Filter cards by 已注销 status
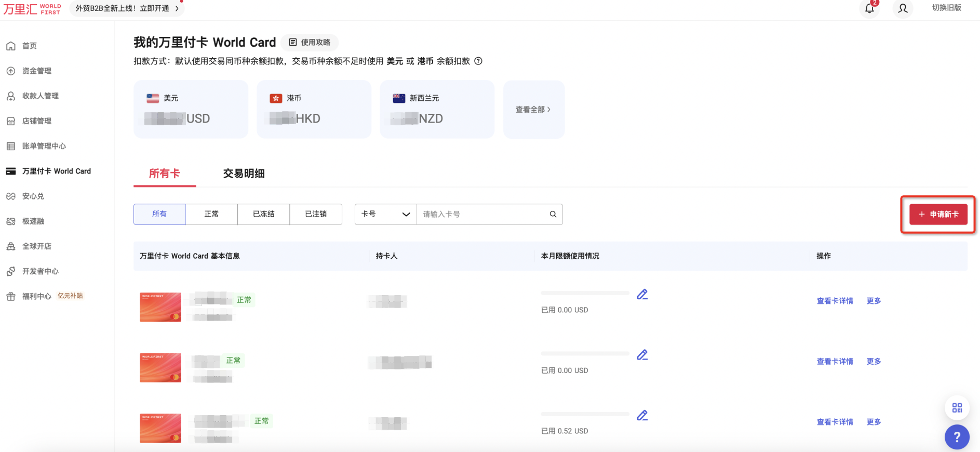 tap(316, 214)
